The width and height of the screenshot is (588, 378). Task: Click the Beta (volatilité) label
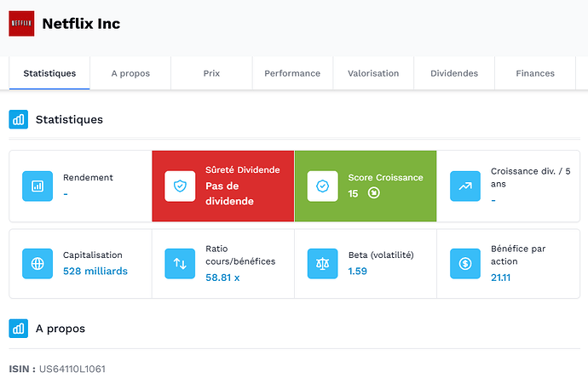click(x=381, y=255)
